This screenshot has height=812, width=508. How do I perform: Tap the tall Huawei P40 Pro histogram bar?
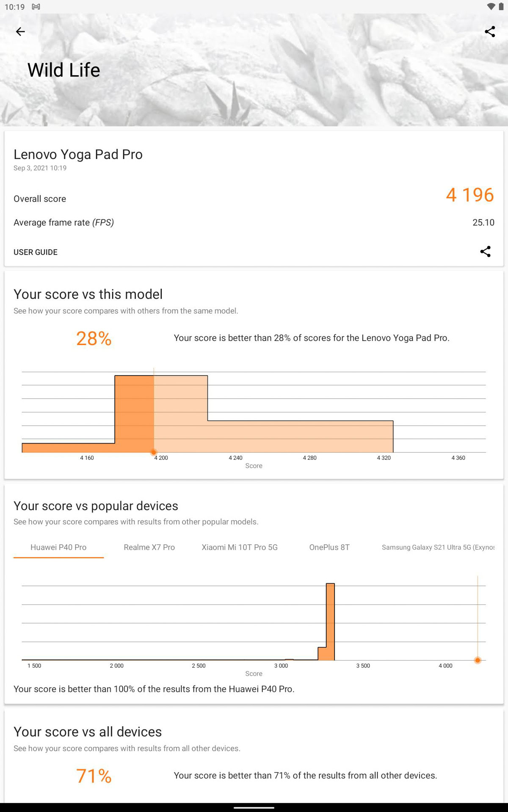click(330, 622)
